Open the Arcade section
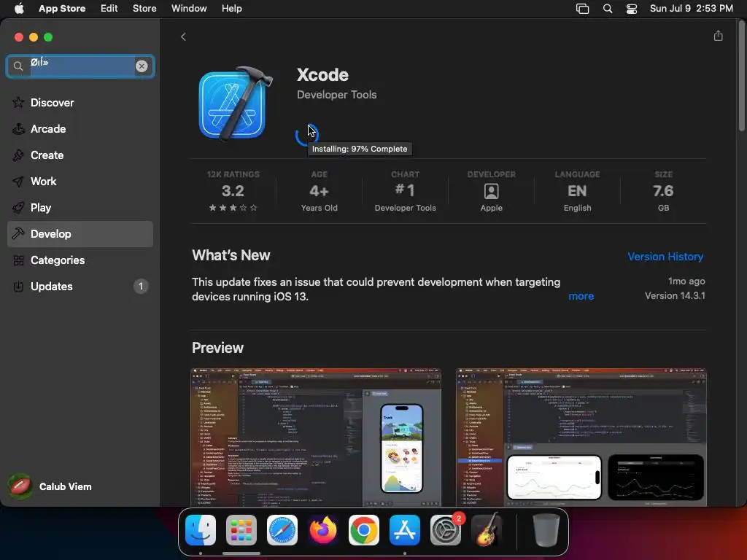Viewport: 747px width, 560px height. (x=80, y=128)
